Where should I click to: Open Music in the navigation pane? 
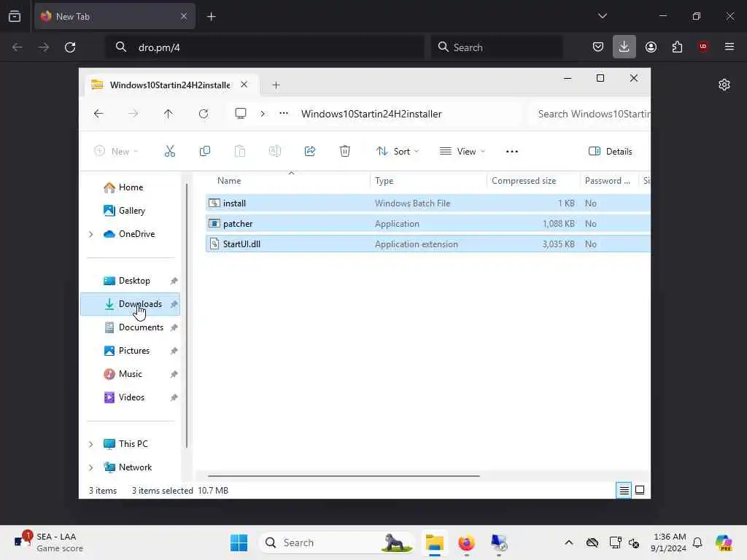point(130,374)
